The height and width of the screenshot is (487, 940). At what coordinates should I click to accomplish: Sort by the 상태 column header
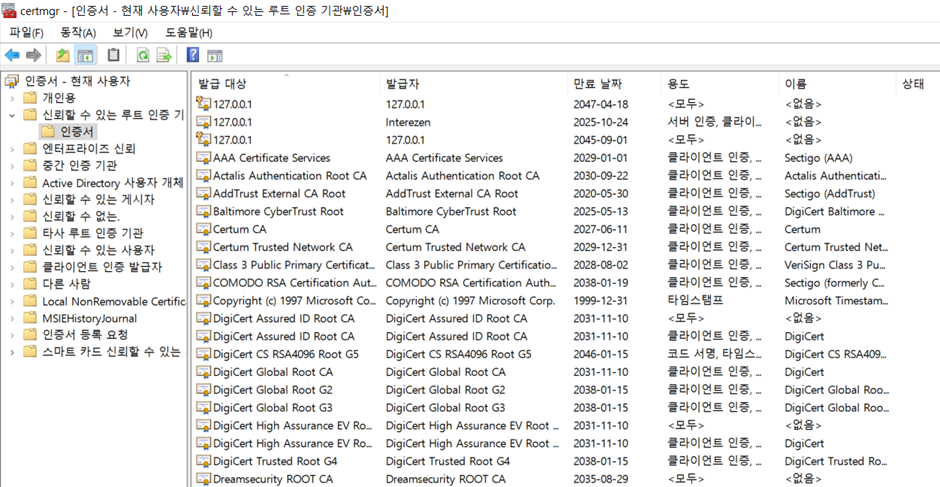[x=917, y=84]
